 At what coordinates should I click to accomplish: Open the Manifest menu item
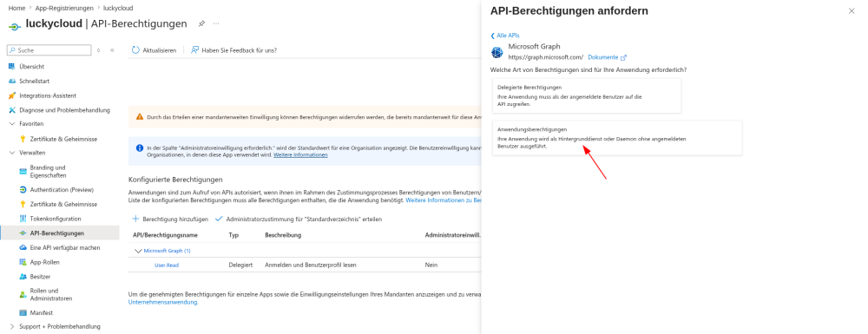42,312
